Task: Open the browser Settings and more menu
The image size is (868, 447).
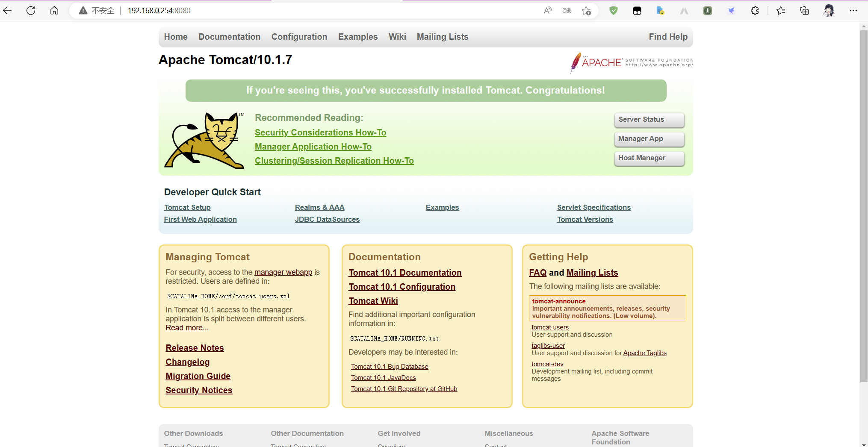Action: pos(853,11)
